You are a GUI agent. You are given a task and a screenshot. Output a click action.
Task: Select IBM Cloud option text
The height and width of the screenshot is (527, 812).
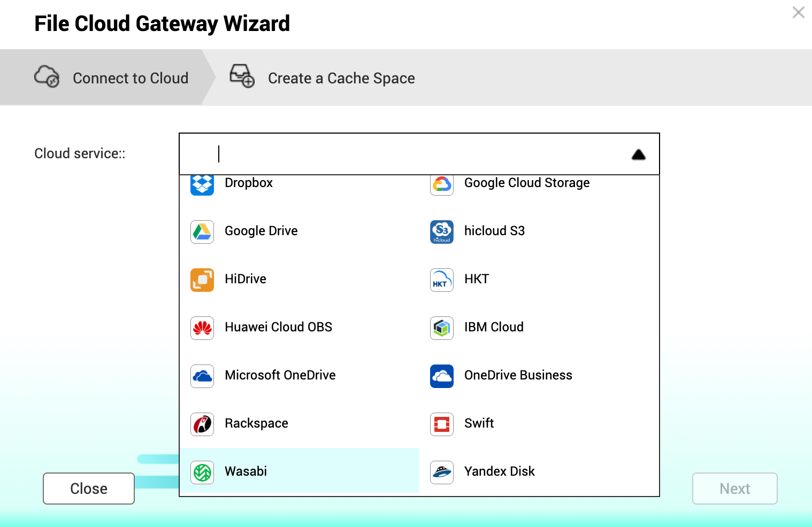point(494,327)
